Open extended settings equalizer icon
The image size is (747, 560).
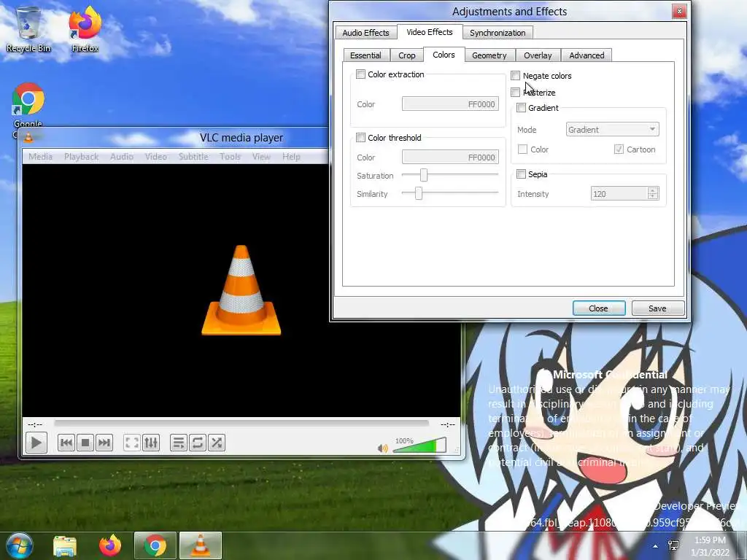[150, 443]
